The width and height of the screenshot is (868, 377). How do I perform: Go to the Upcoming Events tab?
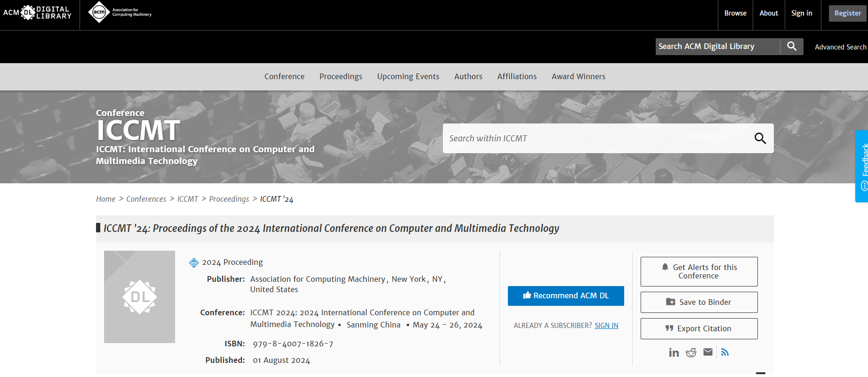click(x=408, y=76)
